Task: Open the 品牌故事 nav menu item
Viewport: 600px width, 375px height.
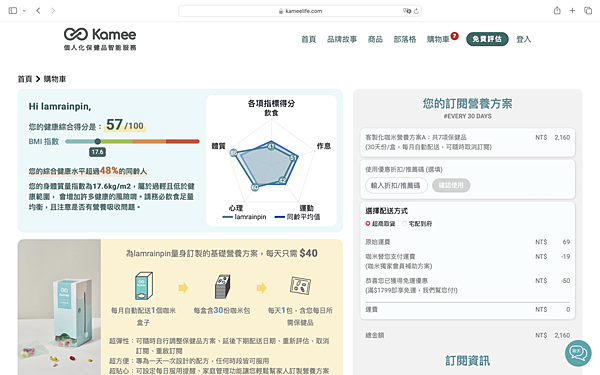Action: (x=342, y=39)
